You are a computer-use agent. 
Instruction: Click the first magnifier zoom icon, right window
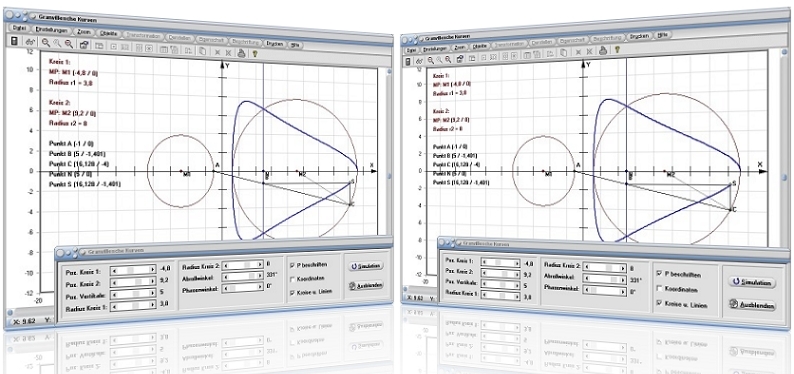click(430, 60)
